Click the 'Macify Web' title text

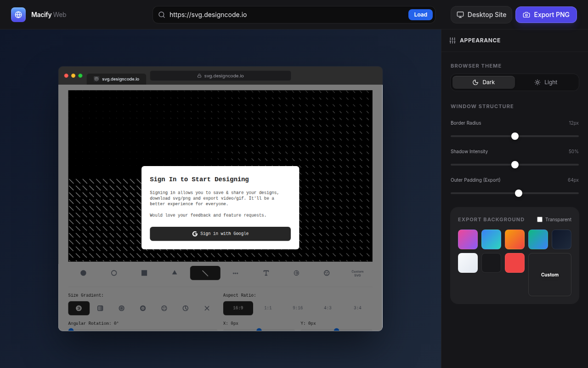tap(49, 15)
